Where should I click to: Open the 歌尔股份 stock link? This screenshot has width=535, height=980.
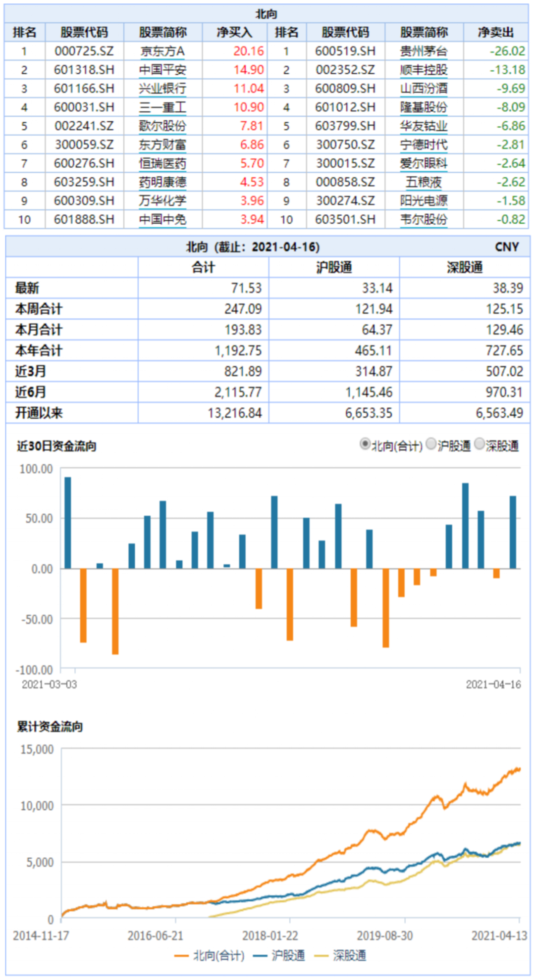(x=162, y=126)
